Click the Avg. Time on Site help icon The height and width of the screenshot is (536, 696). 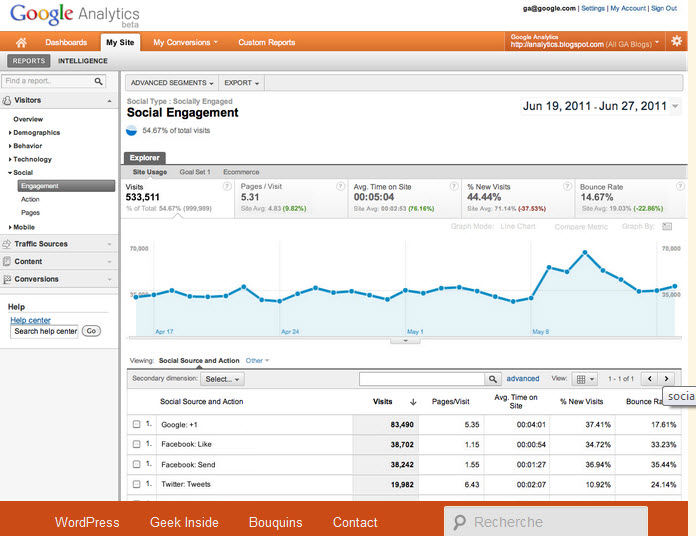point(454,186)
